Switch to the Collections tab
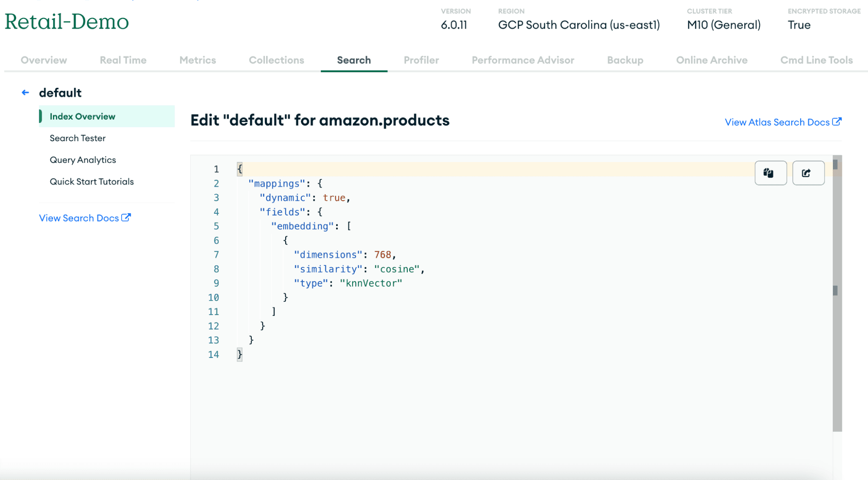 tap(276, 60)
